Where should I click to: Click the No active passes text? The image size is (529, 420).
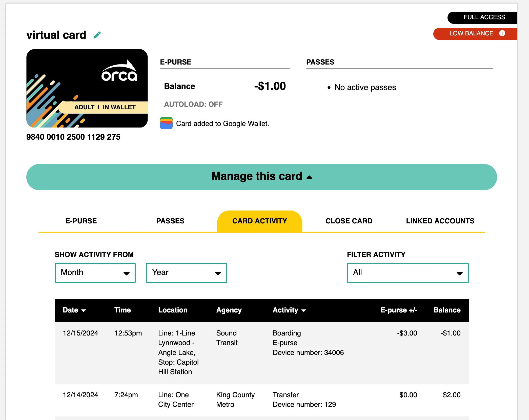365,87
